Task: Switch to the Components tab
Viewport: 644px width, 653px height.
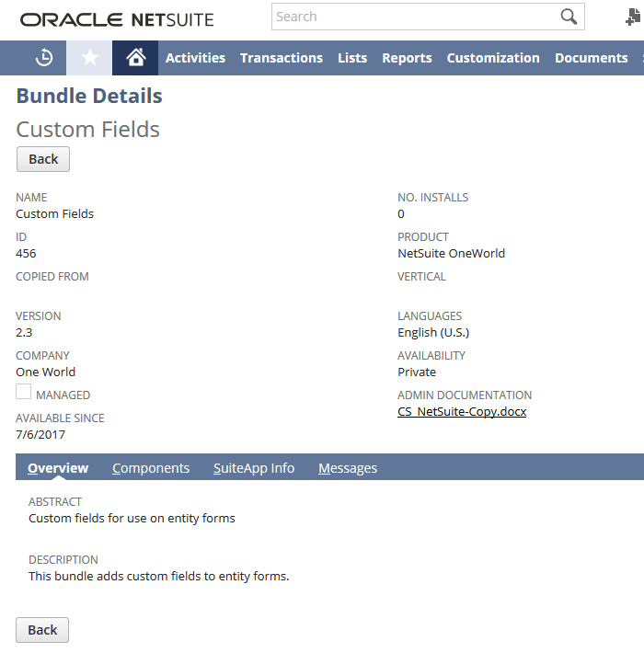Action: pyautogui.click(x=151, y=468)
